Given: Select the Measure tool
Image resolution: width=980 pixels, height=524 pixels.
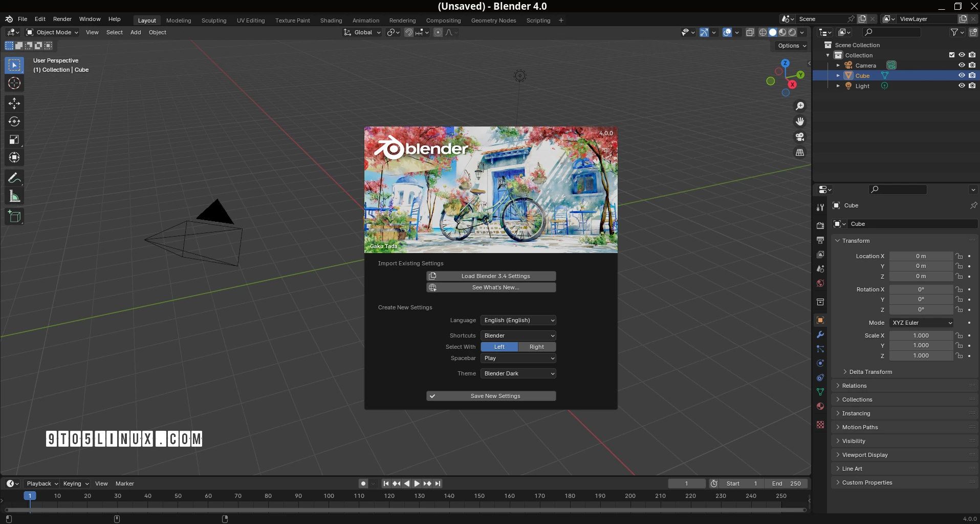Looking at the screenshot, I should 14,196.
